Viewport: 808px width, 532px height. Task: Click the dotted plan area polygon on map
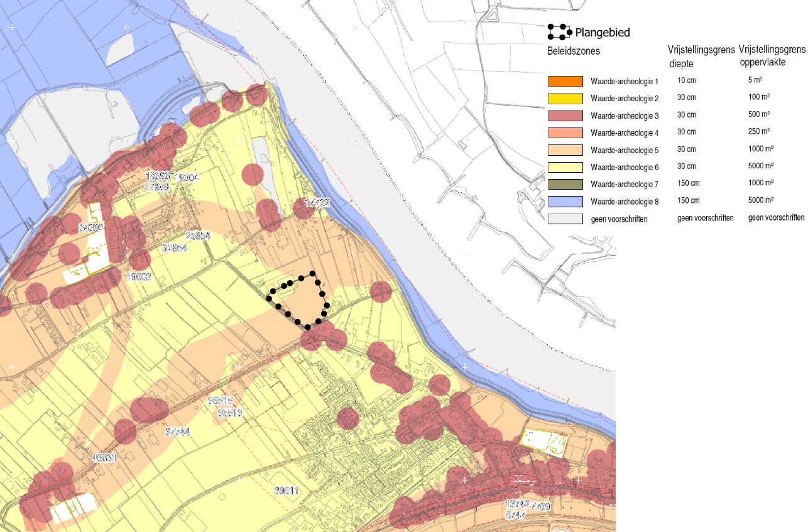tap(298, 301)
